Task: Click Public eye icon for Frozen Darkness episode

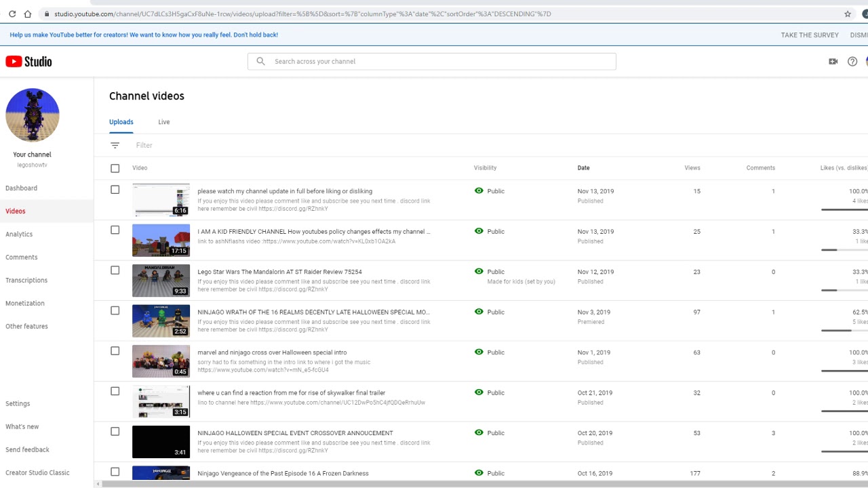Action: point(479,473)
